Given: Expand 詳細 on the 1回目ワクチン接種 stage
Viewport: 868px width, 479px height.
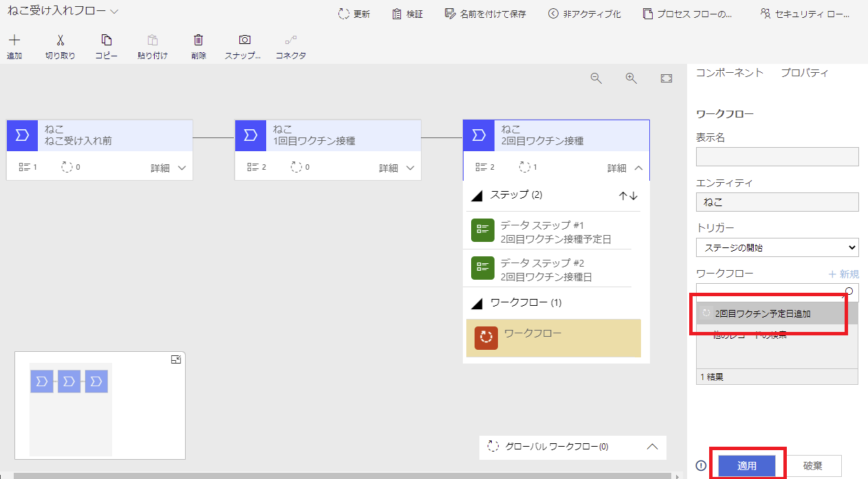Looking at the screenshot, I should pos(397,168).
